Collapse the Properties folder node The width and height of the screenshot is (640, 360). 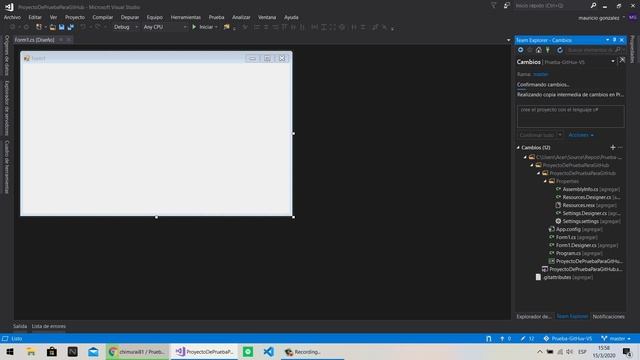545,181
